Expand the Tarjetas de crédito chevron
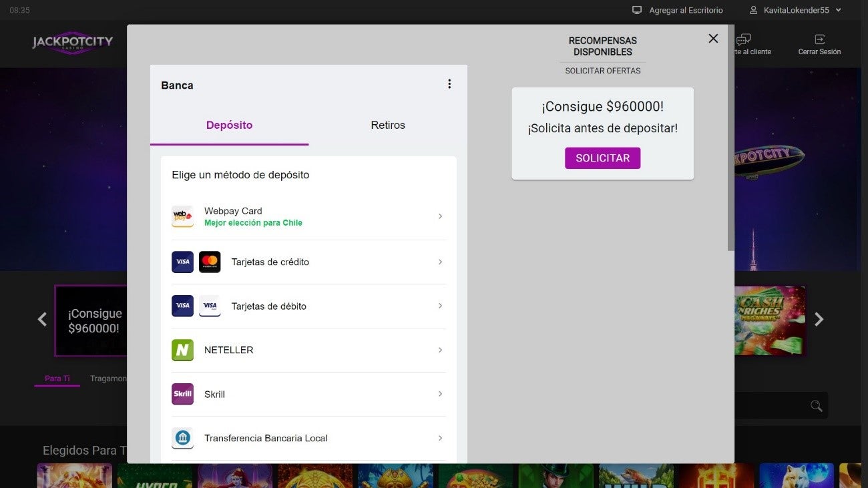The image size is (868, 488). coord(440,262)
